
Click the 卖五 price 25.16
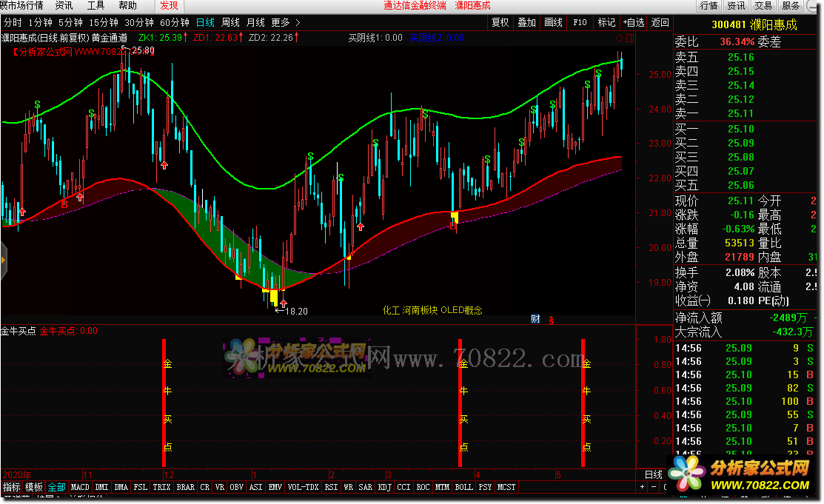(741, 57)
